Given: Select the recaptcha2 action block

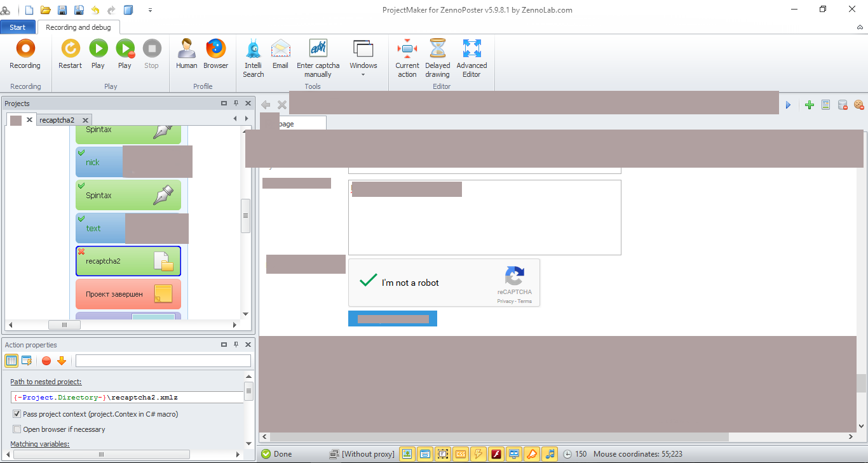Looking at the screenshot, I should click(128, 261).
